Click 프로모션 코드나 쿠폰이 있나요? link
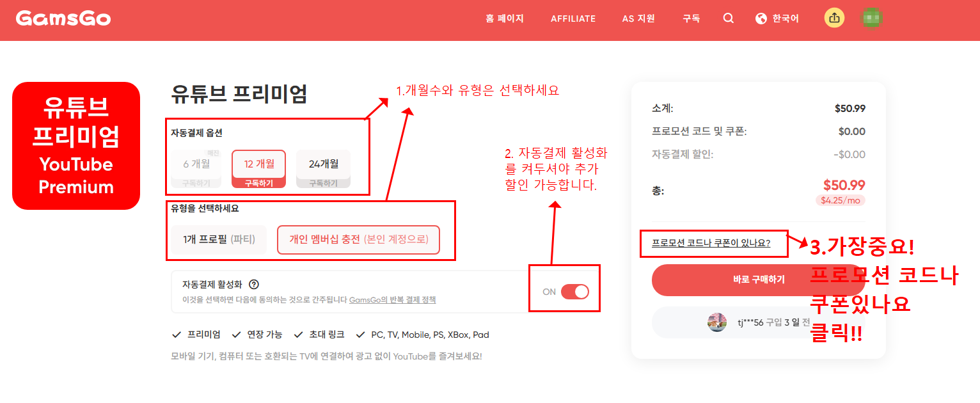Screen dimensions: 980x403 (711, 243)
